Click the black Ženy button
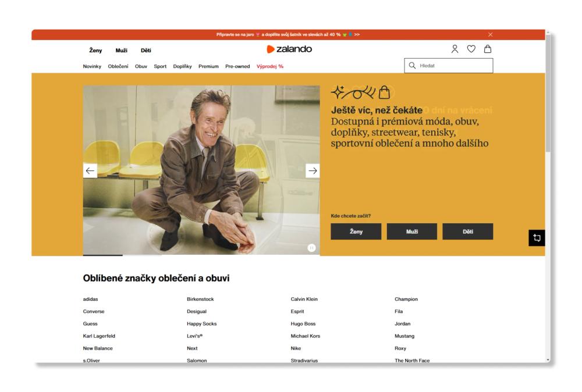 (x=356, y=231)
